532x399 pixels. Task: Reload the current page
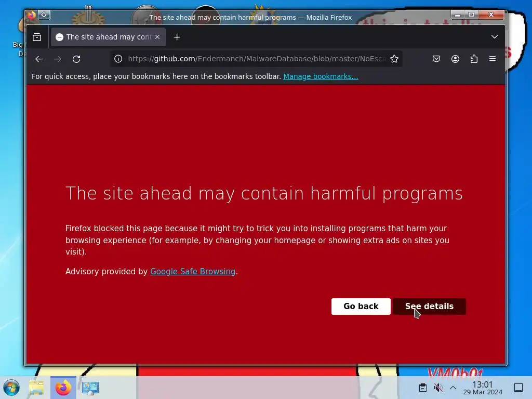[76, 59]
